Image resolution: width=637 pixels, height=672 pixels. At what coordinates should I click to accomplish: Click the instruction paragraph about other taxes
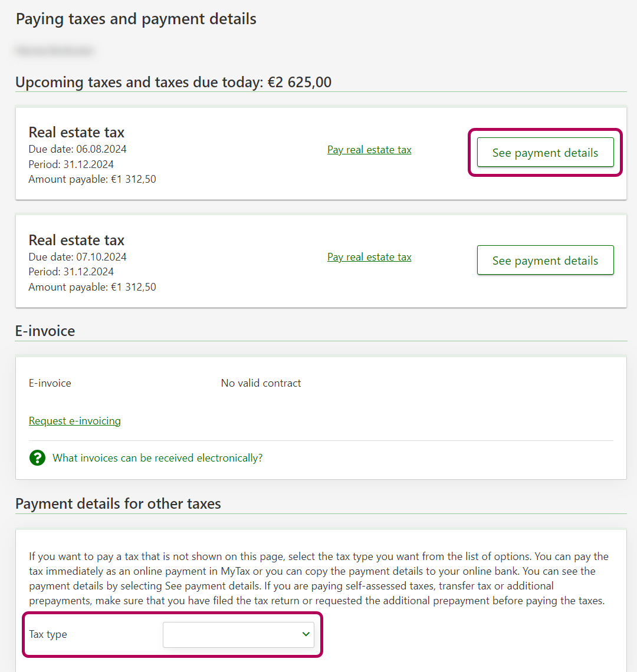[318, 578]
